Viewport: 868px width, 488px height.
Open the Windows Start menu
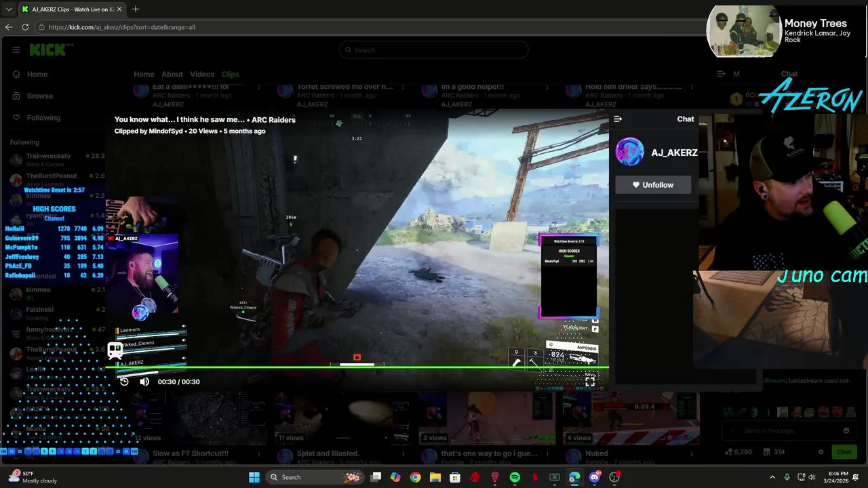[254, 477]
